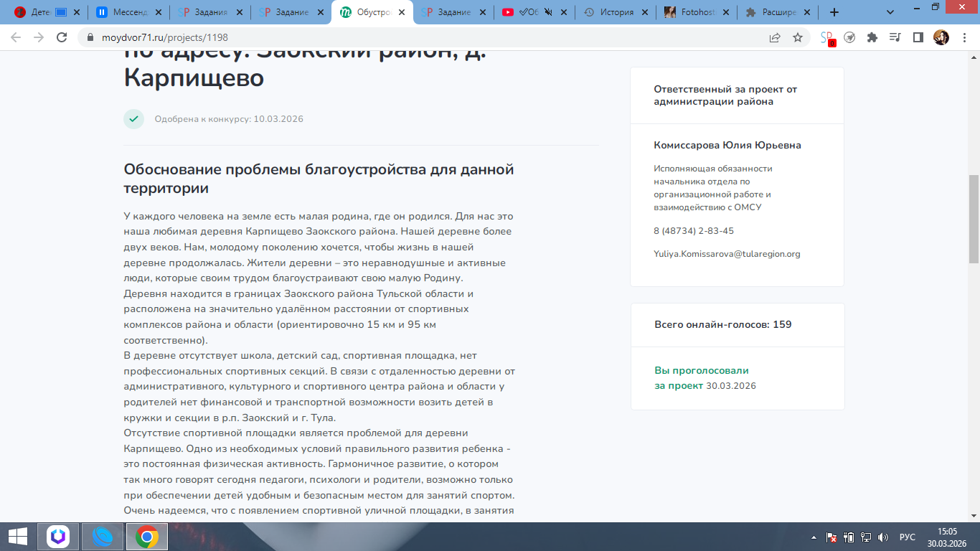Reload the page with the refresh icon

pos(62,37)
